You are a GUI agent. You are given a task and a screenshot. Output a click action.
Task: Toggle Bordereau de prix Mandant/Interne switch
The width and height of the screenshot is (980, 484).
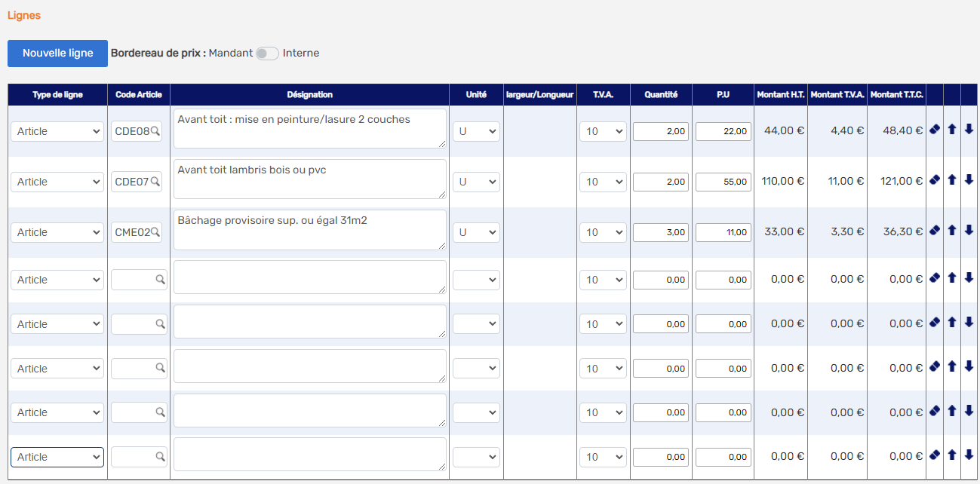click(x=267, y=54)
